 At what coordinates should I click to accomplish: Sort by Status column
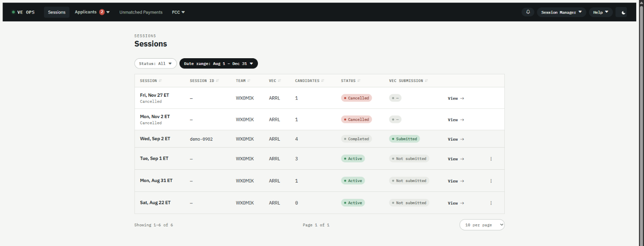351,81
